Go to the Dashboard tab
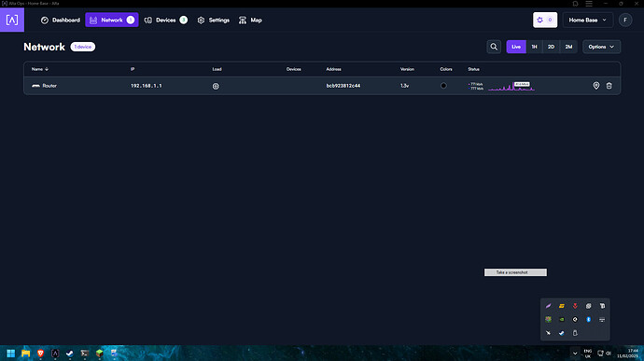The height and width of the screenshot is (361, 644). click(61, 20)
